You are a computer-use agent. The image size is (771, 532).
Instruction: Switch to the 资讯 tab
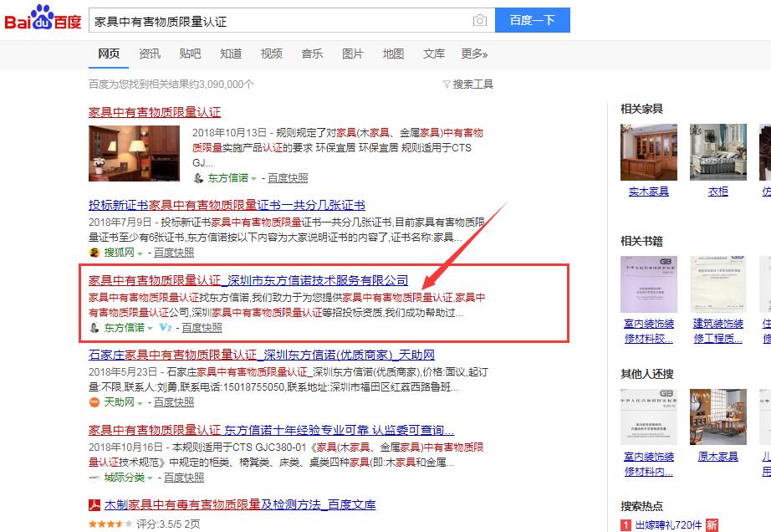(x=150, y=54)
